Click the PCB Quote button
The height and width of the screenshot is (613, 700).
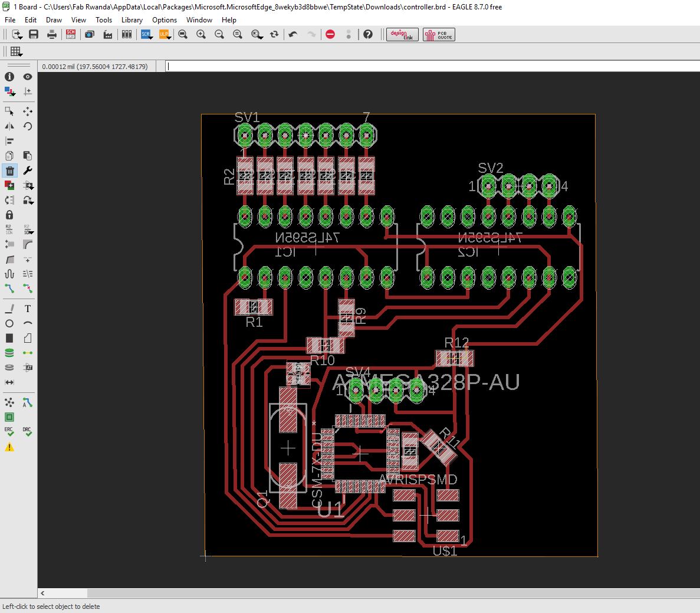pos(439,35)
